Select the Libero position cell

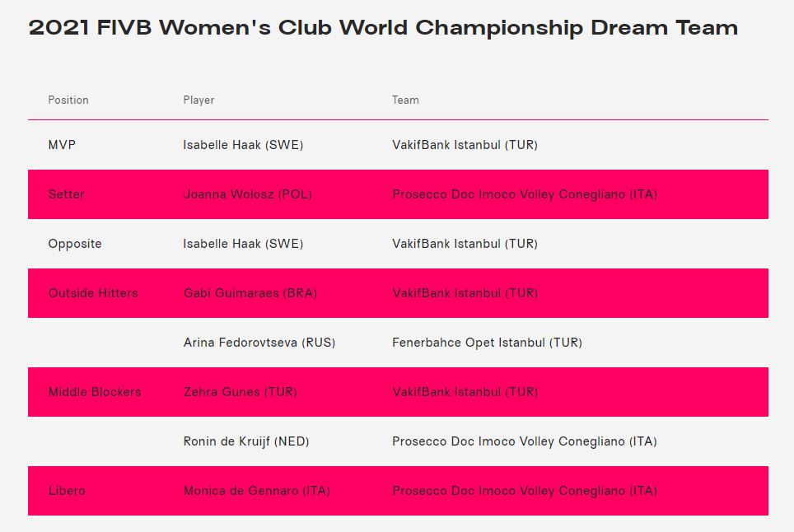point(67,491)
